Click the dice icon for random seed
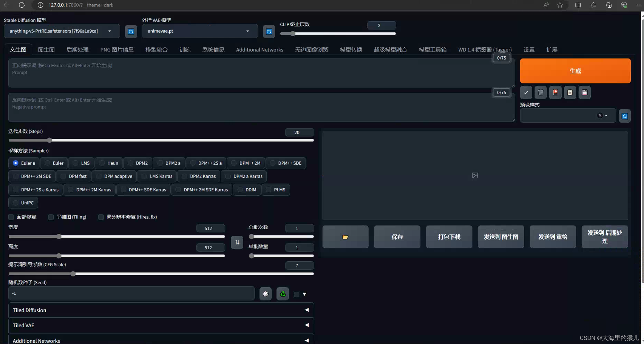 click(266, 294)
